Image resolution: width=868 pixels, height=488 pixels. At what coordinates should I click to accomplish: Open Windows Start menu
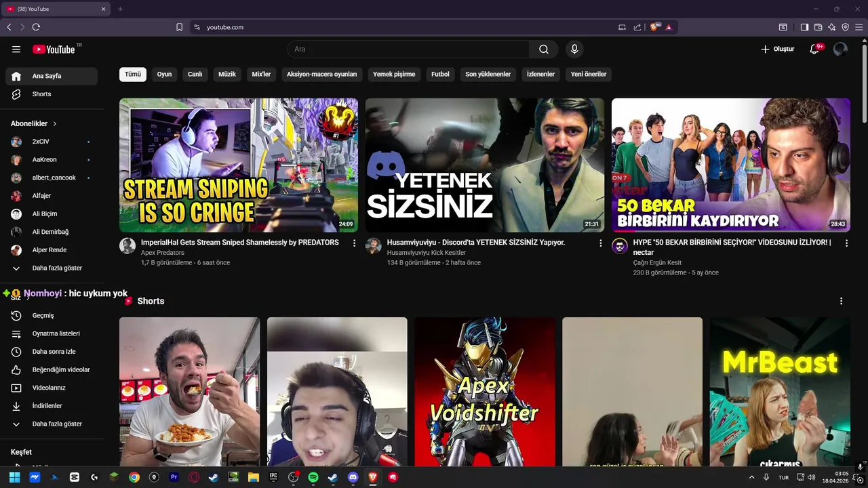pos(14,477)
